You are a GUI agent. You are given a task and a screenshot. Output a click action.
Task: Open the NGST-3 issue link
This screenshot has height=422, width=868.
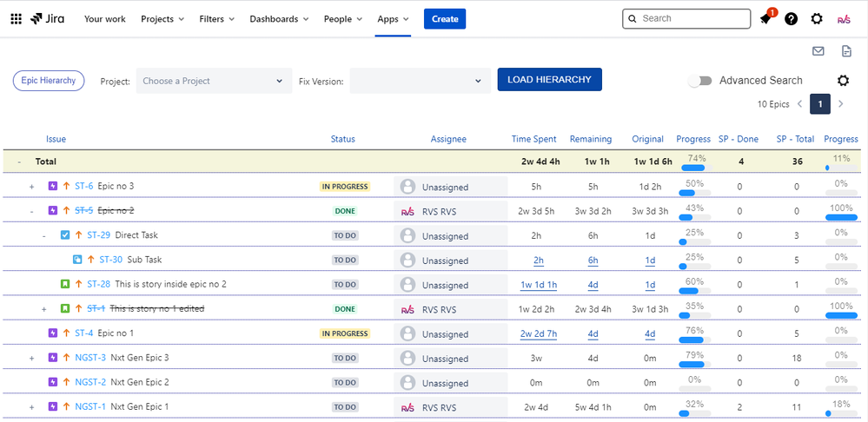tap(90, 358)
